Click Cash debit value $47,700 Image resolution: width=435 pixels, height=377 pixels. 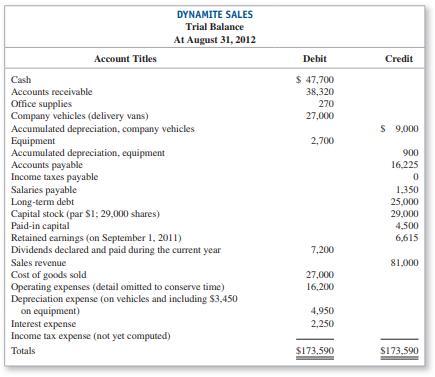coord(315,80)
